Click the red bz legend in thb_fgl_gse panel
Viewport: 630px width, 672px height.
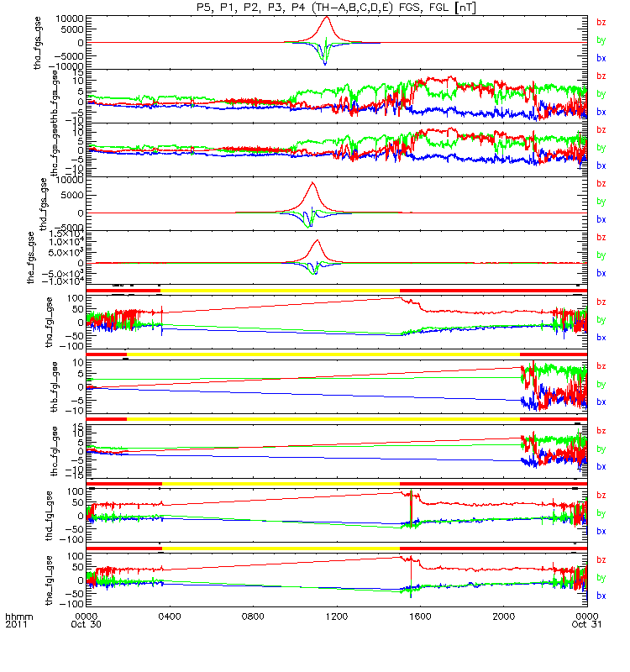click(601, 366)
